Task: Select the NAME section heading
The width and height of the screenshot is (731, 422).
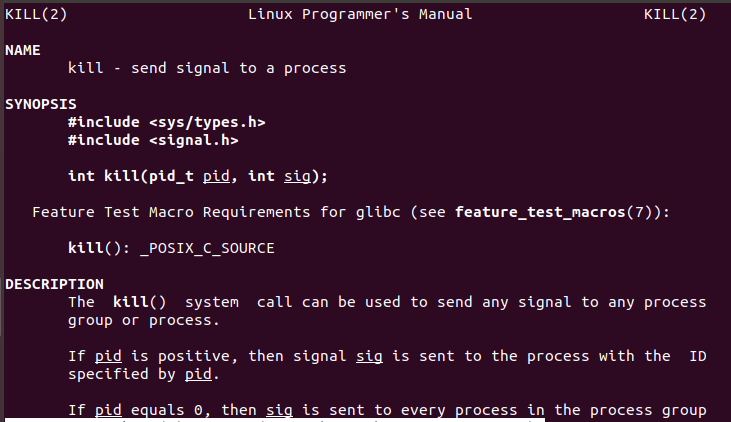Action: (24, 50)
